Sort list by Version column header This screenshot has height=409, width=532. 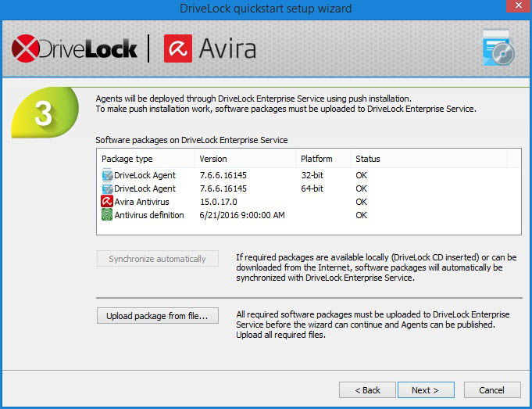(241, 159)
